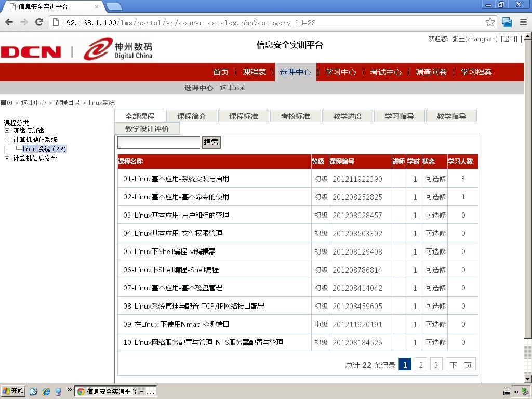Collapse the 计算机操作系统 tree node
The height and width of the screenshot is (399, 532).
pyautogui.click(x=7, y=140)
